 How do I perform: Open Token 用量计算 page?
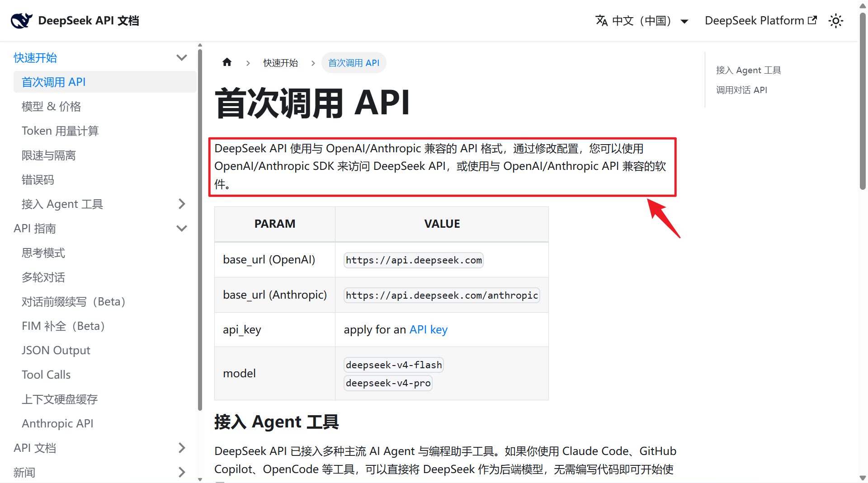60,131
